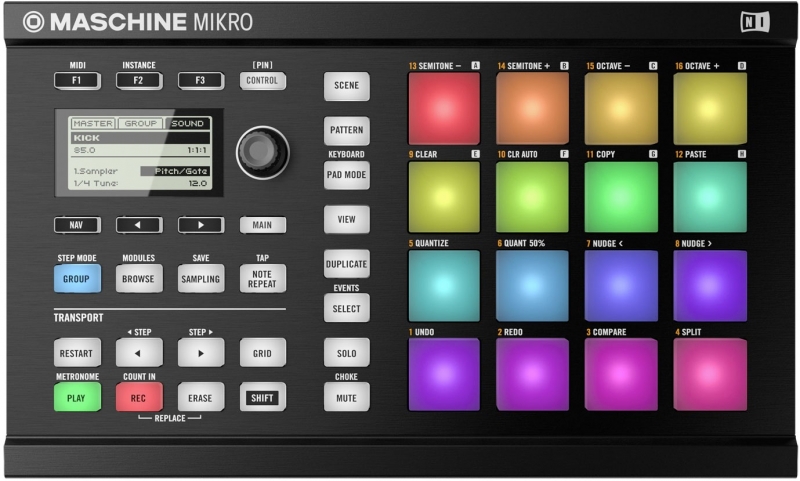Select the SOUND tab on display
The width and height of the screenshot is (800, 481).
tap(187, 123)
